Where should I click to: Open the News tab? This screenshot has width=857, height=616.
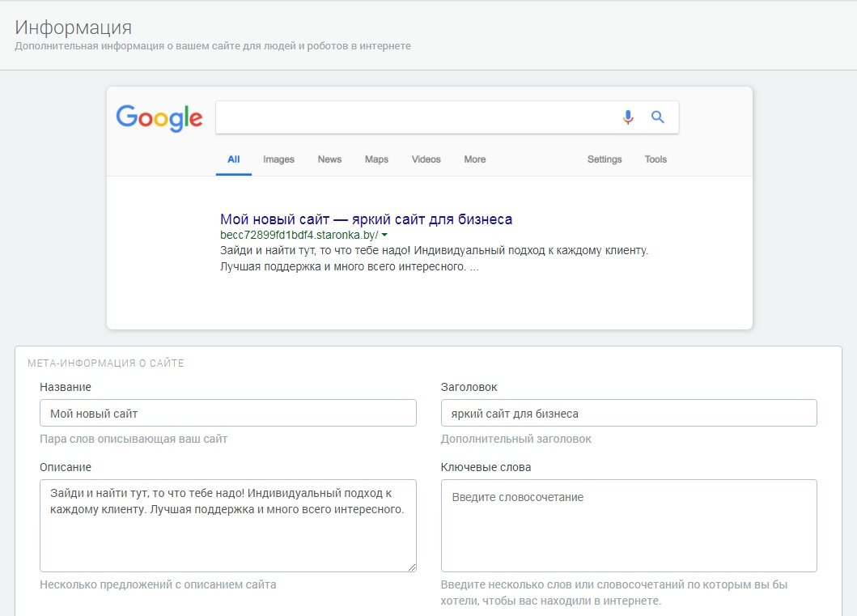pyautogui.click(x=329, y=159)
